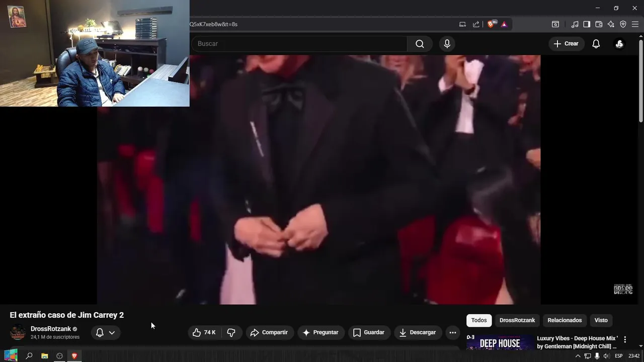Open the Brave VPN shield icon
The image size is (644, 362).
coord(623,24)
